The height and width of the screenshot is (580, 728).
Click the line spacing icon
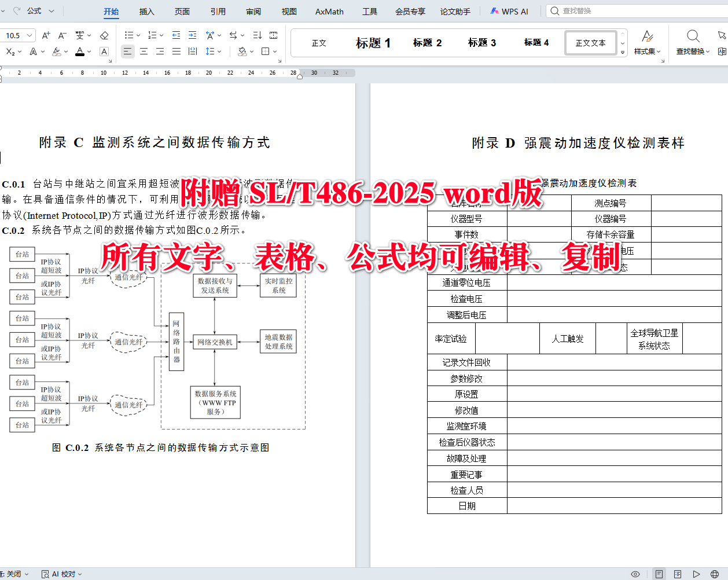(209, 52)
